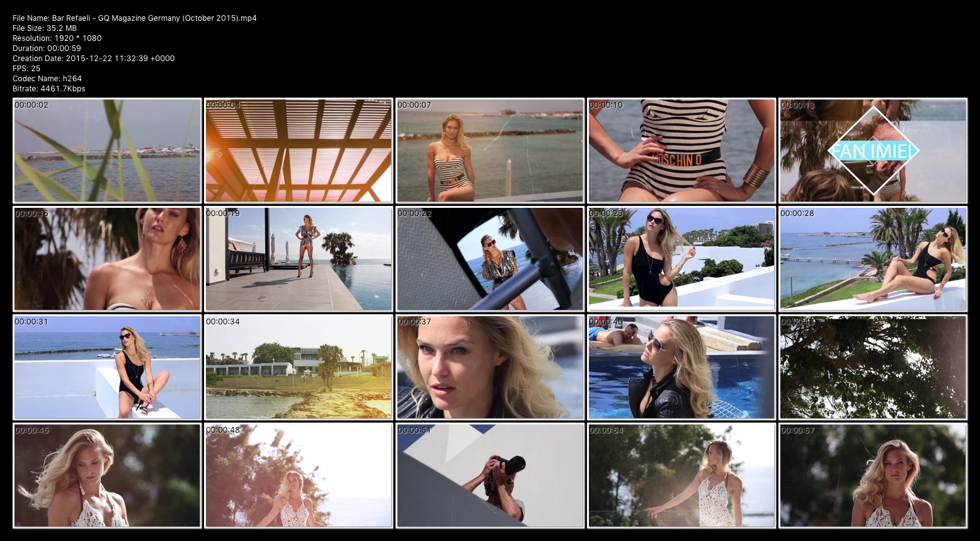Open the 00:00:10 Moschino belt close-up frame
Image resolution: width=980 pixels, height=541 pixels.
point(681,151)
